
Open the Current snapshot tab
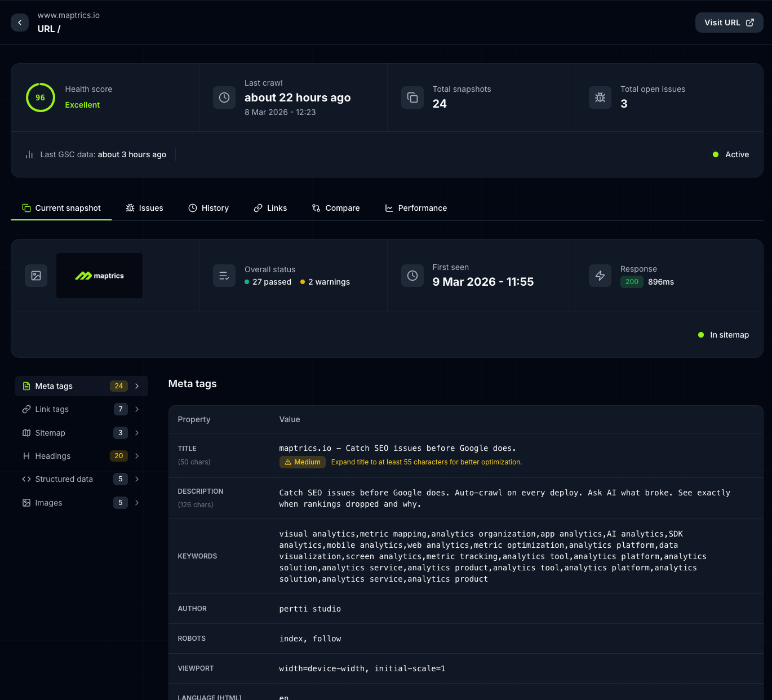click(x=61, y=208)
